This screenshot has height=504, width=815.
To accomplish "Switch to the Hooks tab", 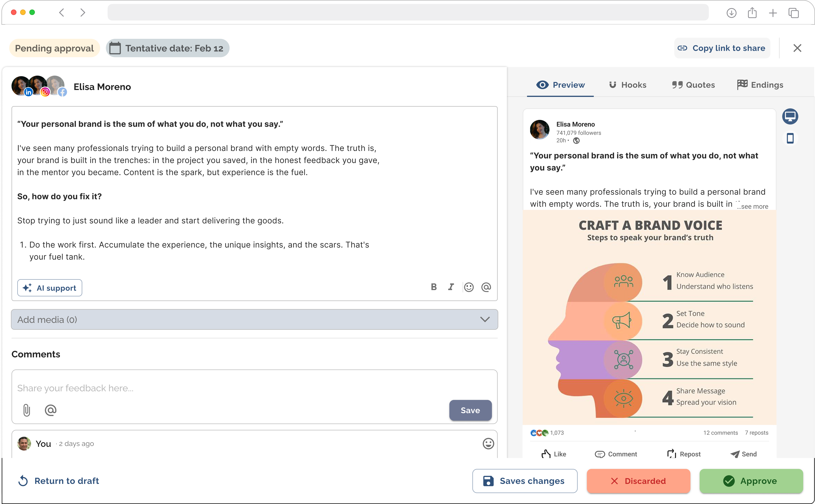I will click(x=627, y=85).
